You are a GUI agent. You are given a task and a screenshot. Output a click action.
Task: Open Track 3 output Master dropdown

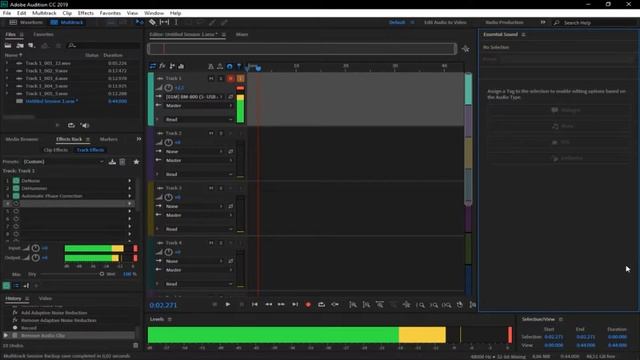coord(199,215)
